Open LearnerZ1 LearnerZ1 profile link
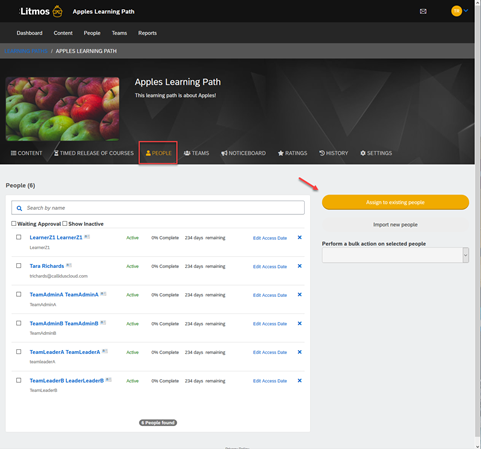Screen dimensions: 481x449 [56, 237]
